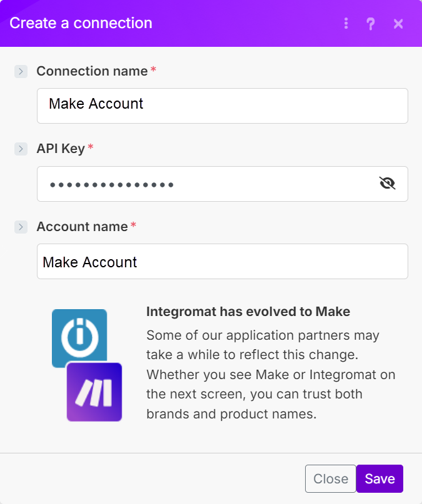
Task: Click the Account name label text
Action: point(82,227)
